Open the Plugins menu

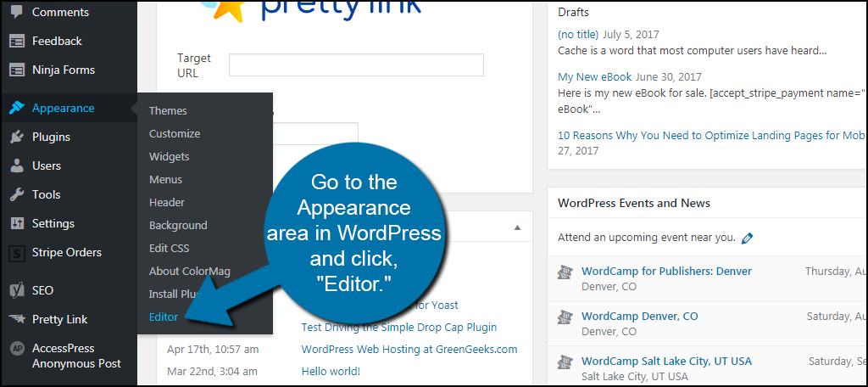[52, 137]
